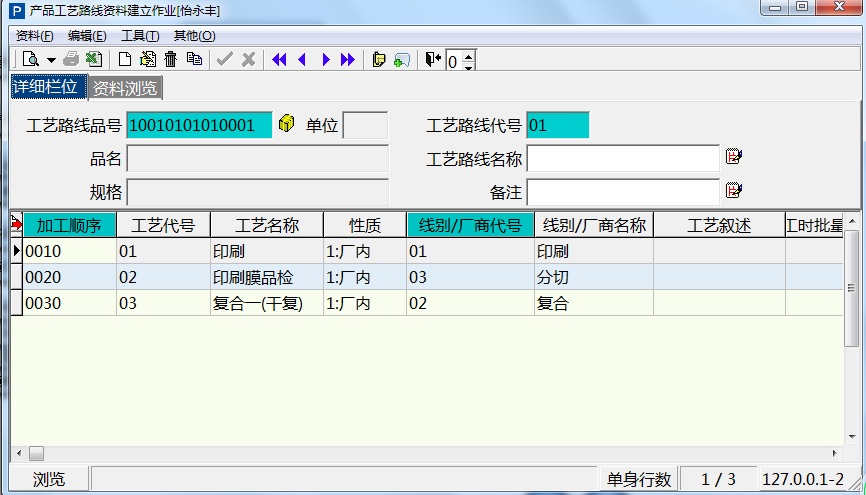Click the row selector for row 0020
The image size is (866, 495).
(x=17, y=277)
